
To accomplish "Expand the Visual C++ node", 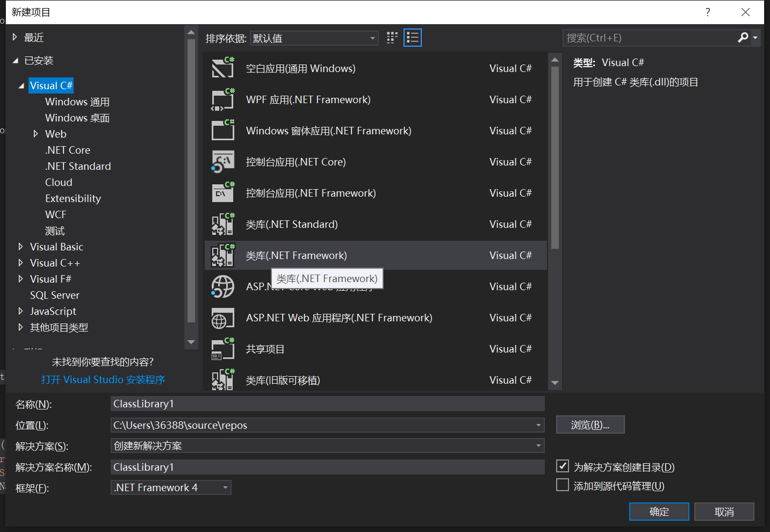I will [20, 263].
